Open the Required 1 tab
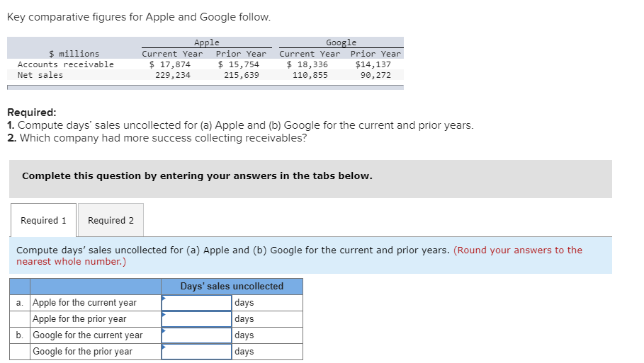Screen dimensions: 644x363 43,220
